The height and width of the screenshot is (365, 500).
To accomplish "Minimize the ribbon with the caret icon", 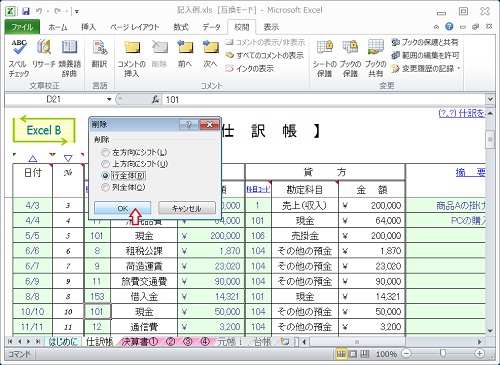I will tap(436, 27).
